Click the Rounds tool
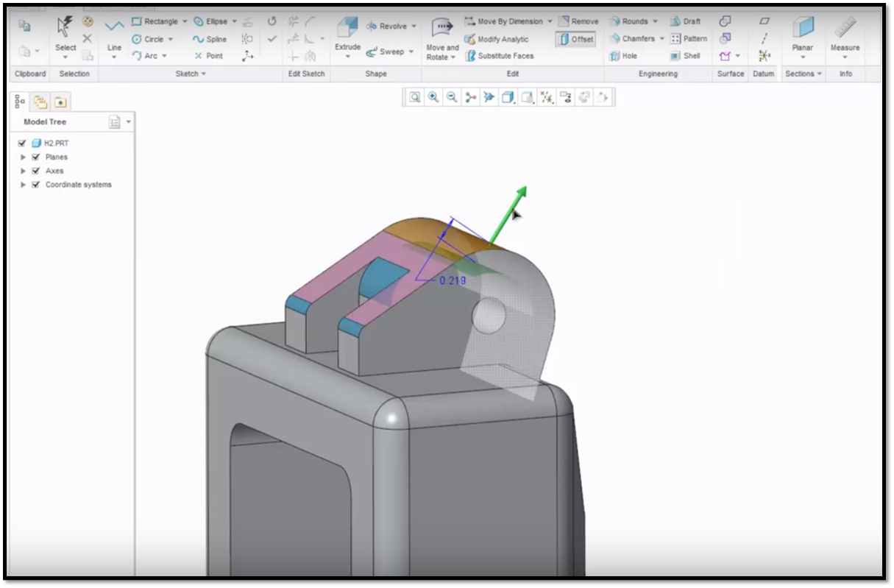The image size is (894, 588). click(628, 21)
